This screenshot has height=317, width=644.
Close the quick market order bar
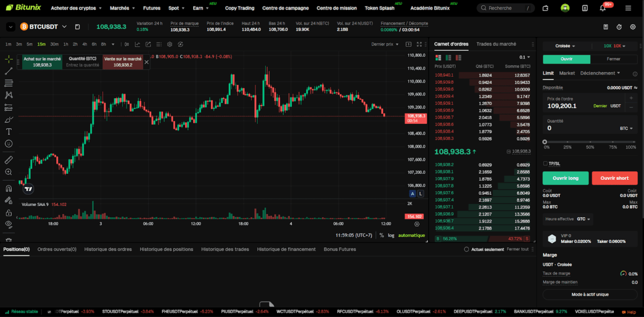[147, 62]
